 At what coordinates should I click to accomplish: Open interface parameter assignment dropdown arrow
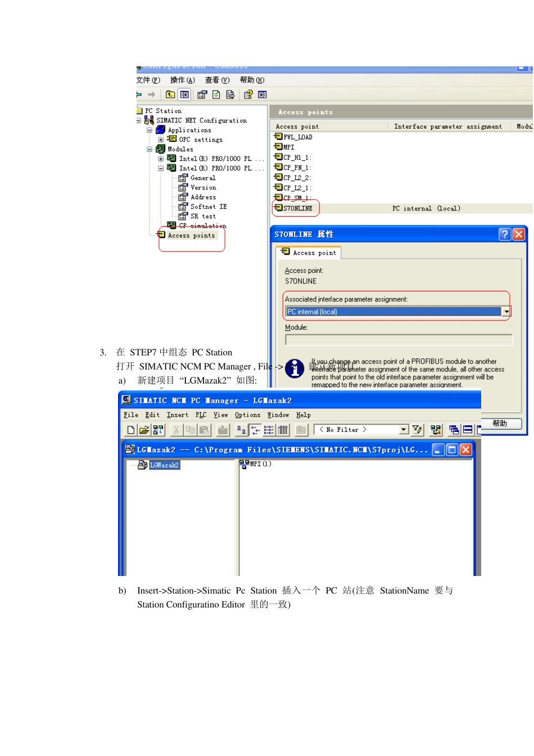(x=506, y=312)
